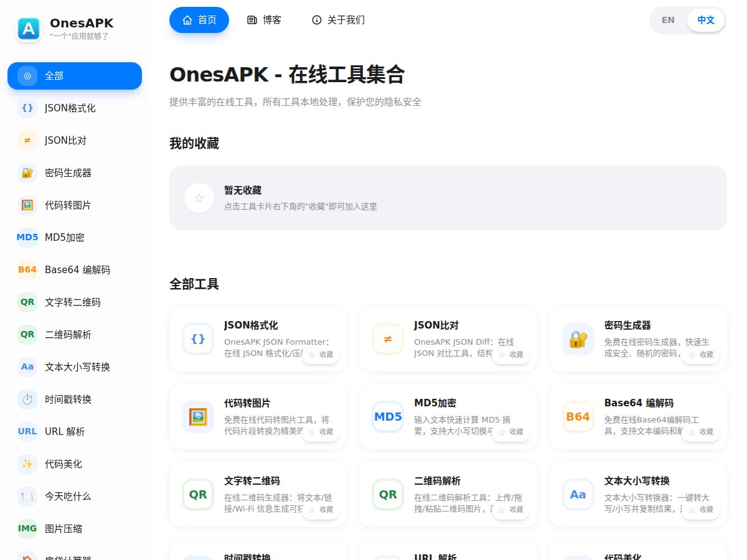Image resolution: width=747 pixels, height=560 pixels.
Task: Switch language to EN
Action: coord(668,20)
